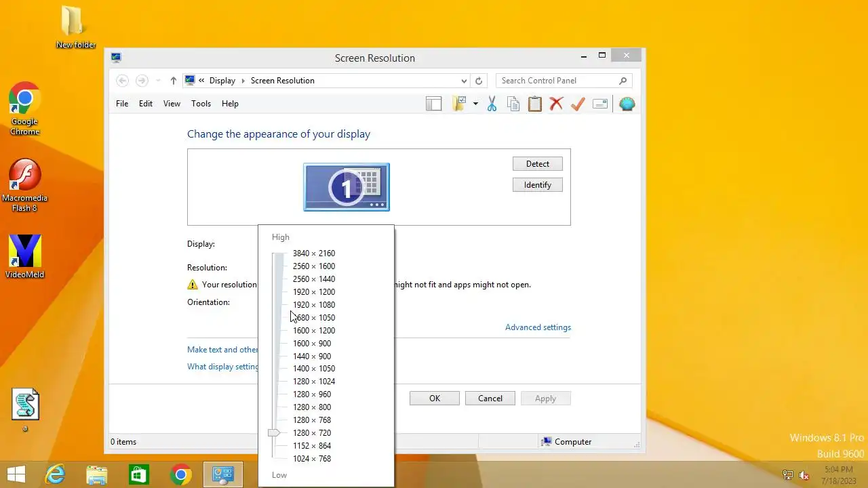This screenshot has height=488, width=868.
Task: Click the Refresh button in address bar
Action: pyautogui.click(x=479, y=81)
